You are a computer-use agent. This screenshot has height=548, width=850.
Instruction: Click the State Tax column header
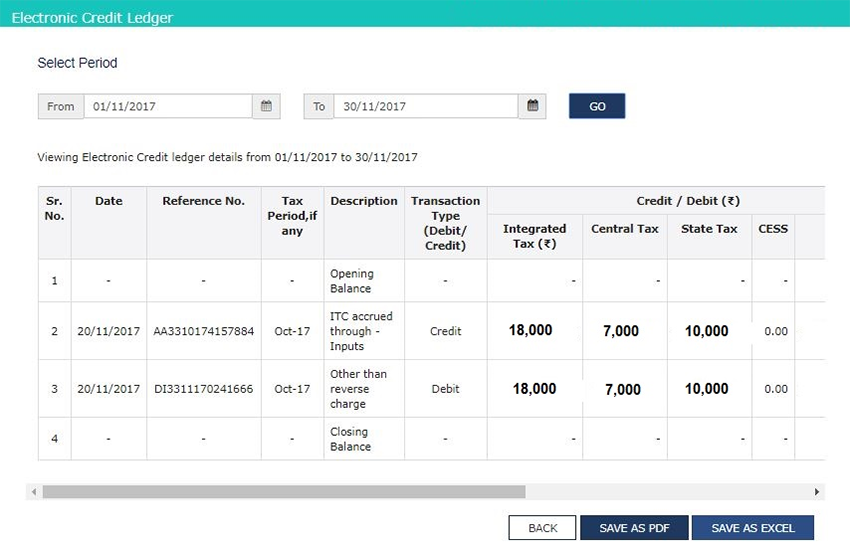(x=709, y=229)
